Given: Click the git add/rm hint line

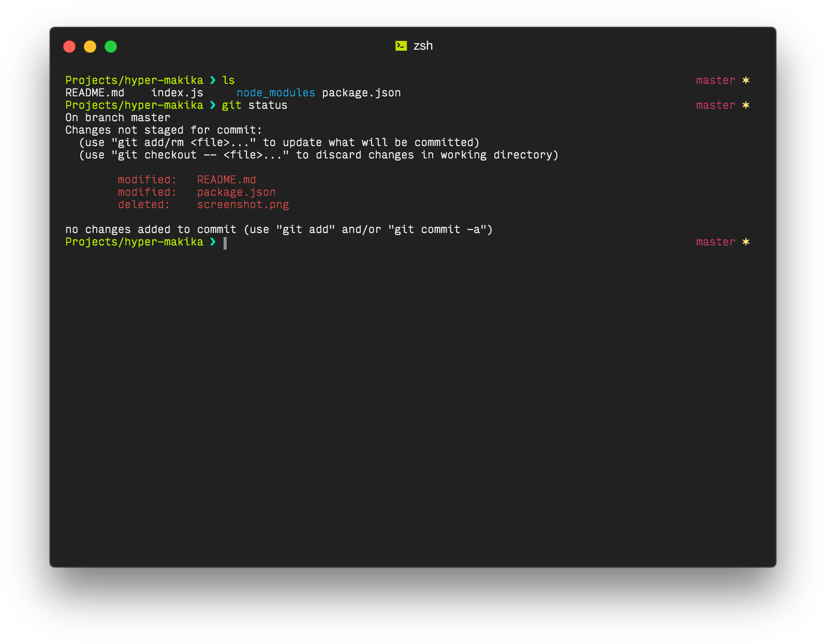Looking at the screenshot, I should 279,142.
